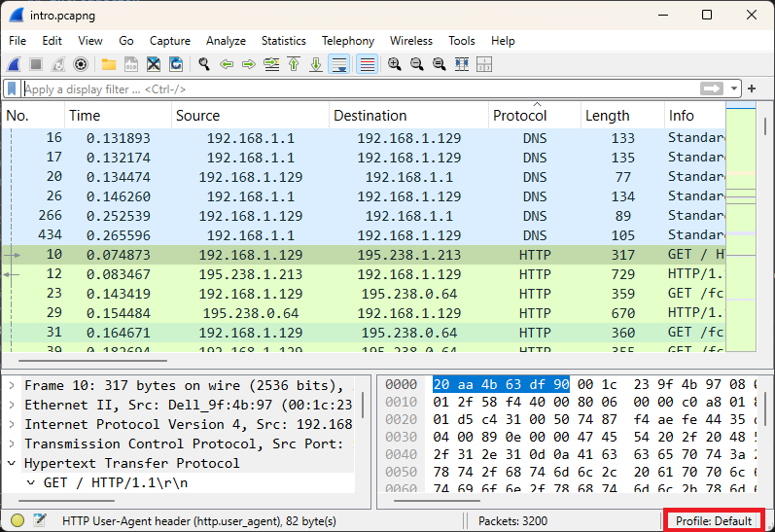Viewport: 775px width, 532px height.
Task: Open the File menu
Action: 18,41
